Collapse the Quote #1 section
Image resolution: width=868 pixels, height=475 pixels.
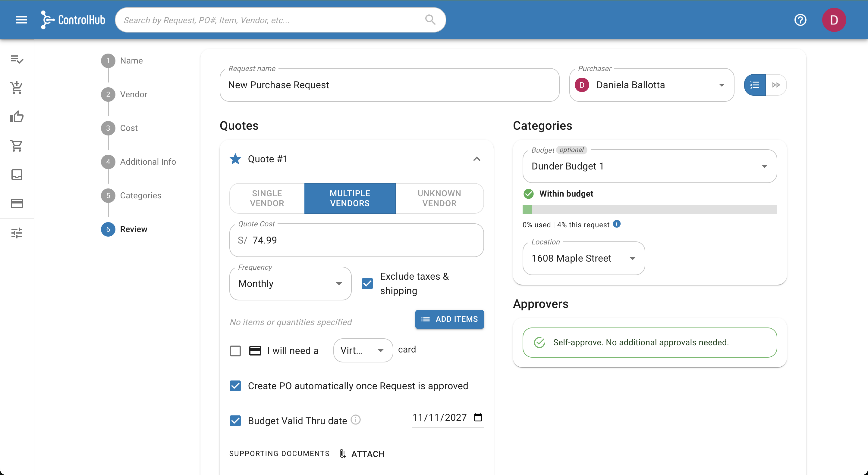point(476,159)
